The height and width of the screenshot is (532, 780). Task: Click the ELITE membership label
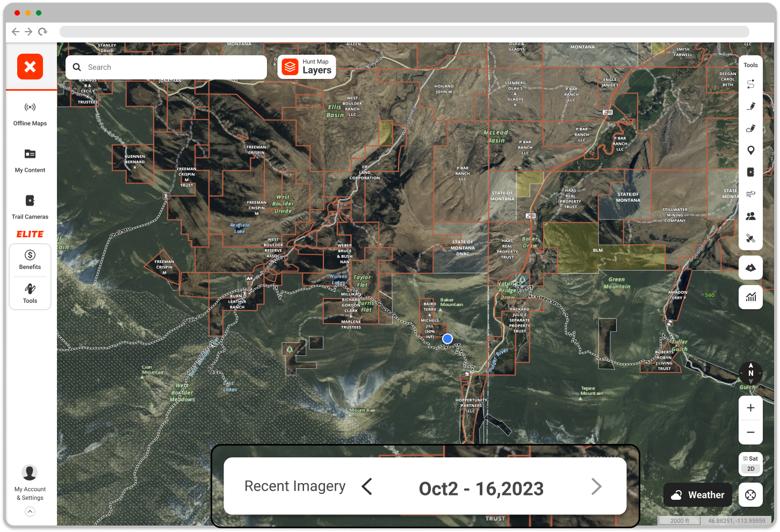pyautogui.click(x=30, y=234)
